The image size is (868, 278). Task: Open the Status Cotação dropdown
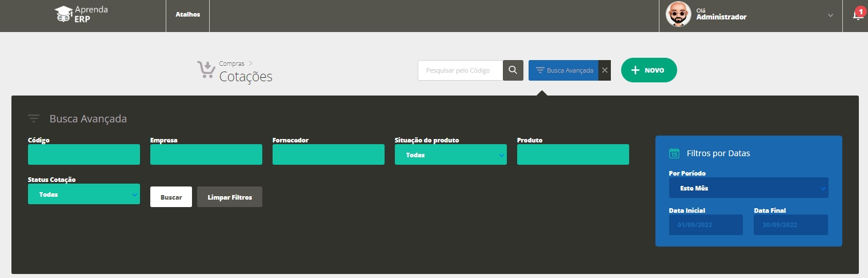coord(83,194)
